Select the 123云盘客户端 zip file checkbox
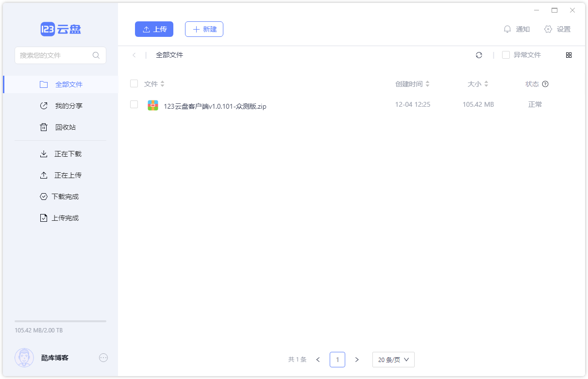Viewport: 588px width, 379px height. pos(134,104)
